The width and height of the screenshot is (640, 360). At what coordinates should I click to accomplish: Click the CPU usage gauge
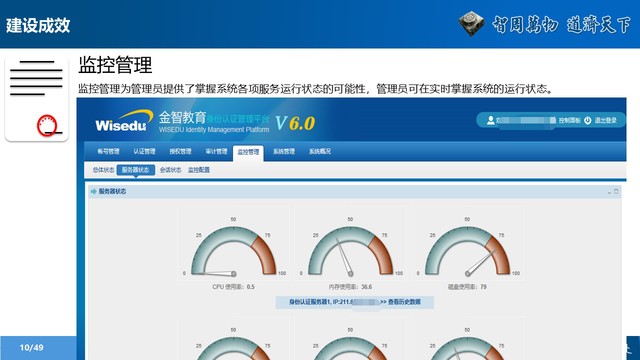pyautogui.click(x=233, y=251)
